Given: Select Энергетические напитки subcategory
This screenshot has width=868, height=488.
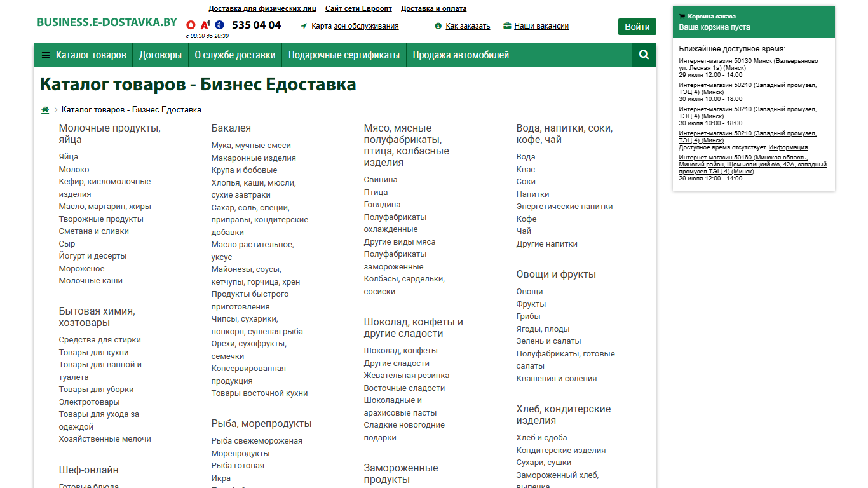Looking at the screenshot, I should pyautogui.click(x=564, y=207).
